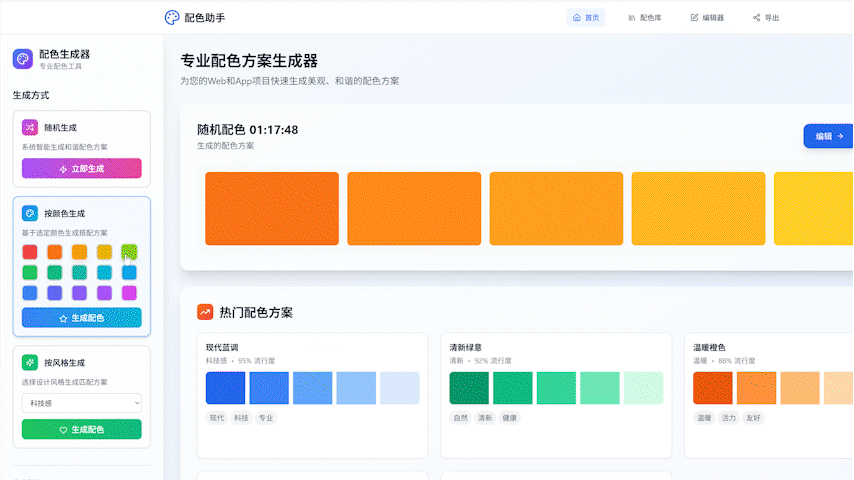The image size is (854, 480).
Task: Pick the blue swatch starting the third grid row
Action: pyautogui.click(x=30, y=293)
